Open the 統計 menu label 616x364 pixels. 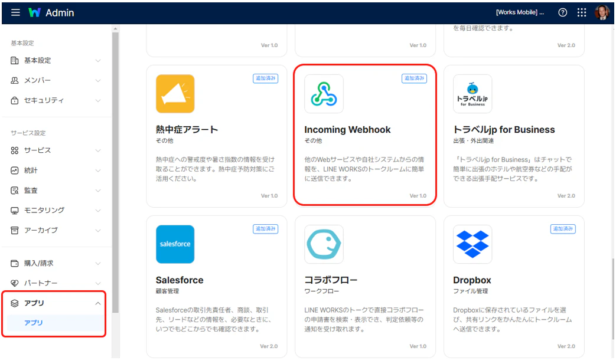[31, 170]
